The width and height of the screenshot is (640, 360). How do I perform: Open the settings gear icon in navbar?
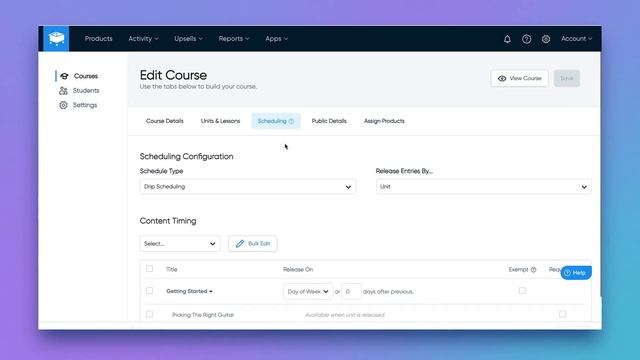pyautogui.click(x=546, y=39)
